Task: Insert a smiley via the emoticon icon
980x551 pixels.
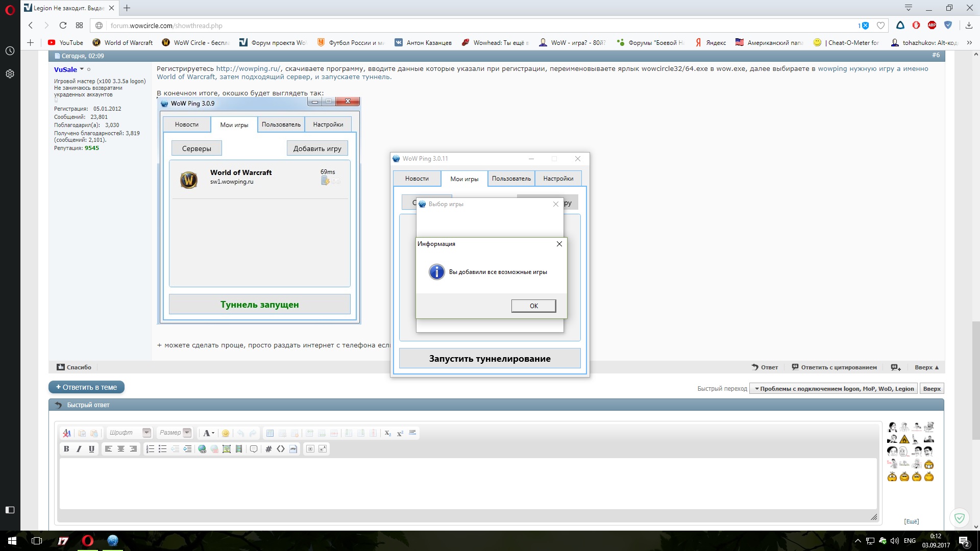Action: (x=226, y=433)
